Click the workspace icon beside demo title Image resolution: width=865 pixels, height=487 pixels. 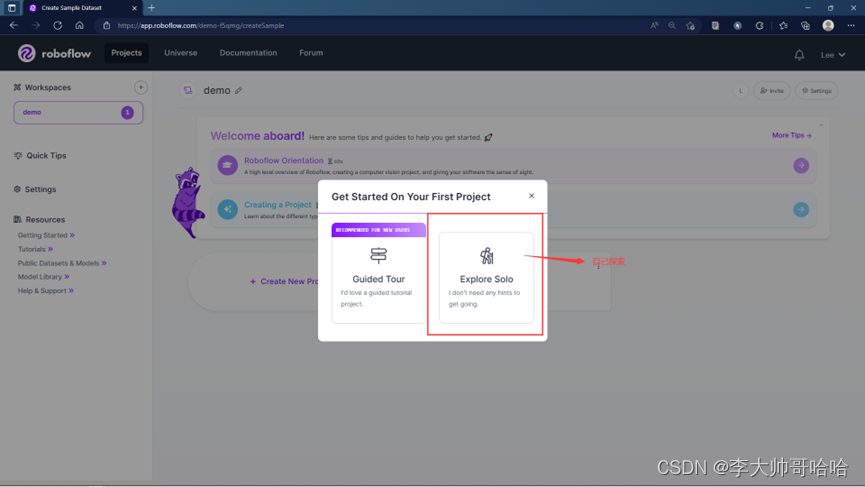tap(188, 90)
